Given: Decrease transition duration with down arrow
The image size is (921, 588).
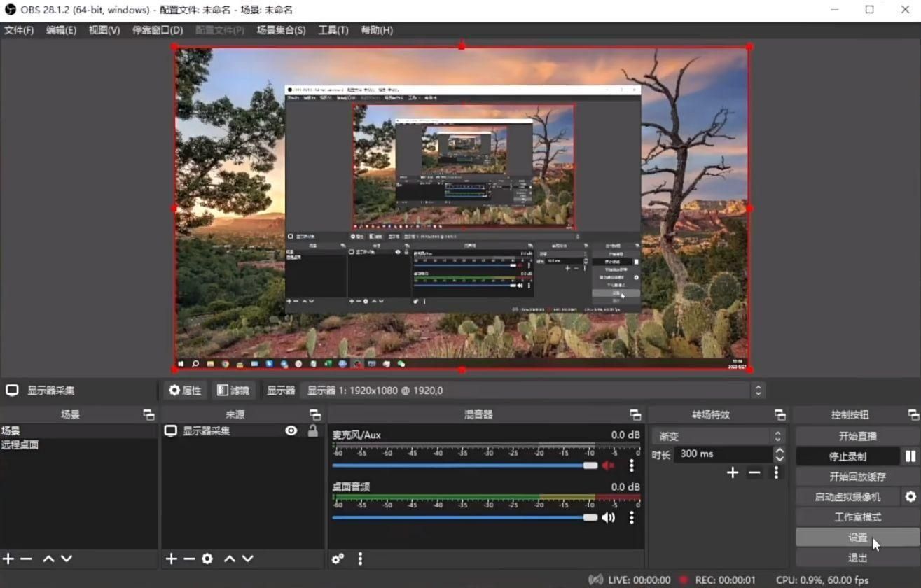Looking at the screenshot, I should coord(780,458).
